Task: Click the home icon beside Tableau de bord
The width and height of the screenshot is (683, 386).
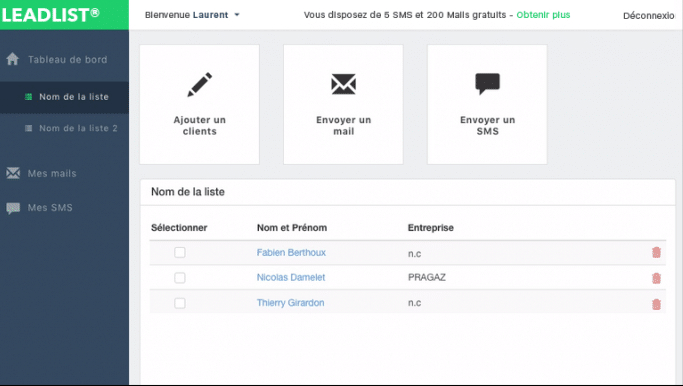Action: (x=13, y=59)
